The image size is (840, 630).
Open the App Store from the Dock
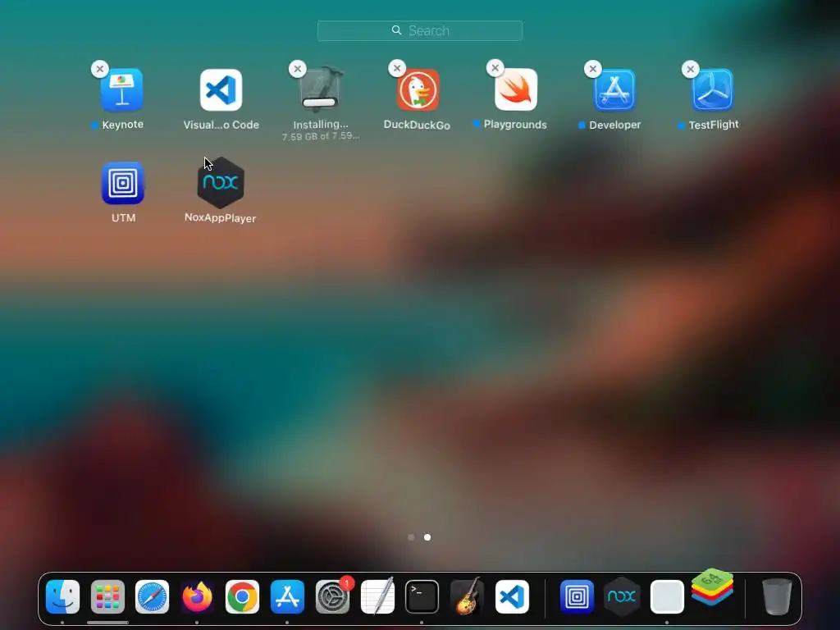click(287, 597)
